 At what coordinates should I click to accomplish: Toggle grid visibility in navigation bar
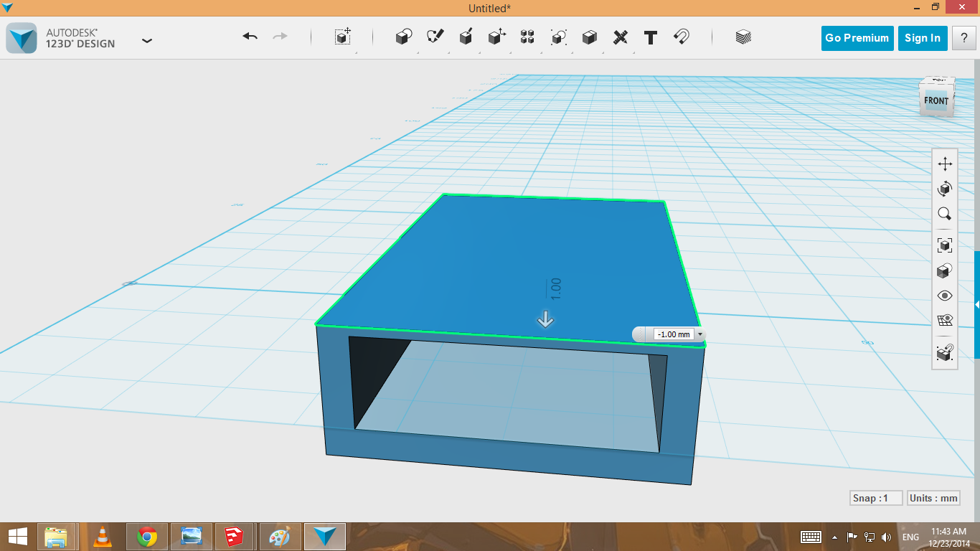945,321
